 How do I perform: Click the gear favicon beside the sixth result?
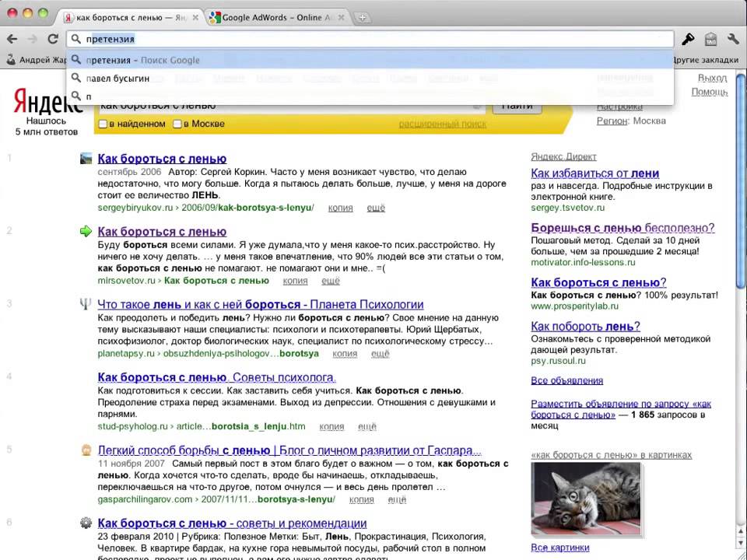click(x=86, y=523)
